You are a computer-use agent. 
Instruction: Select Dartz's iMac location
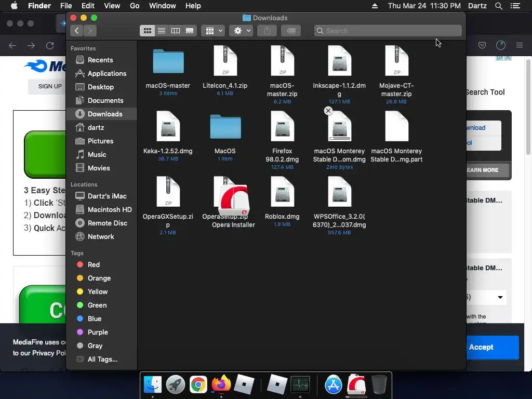coord(101,196)
